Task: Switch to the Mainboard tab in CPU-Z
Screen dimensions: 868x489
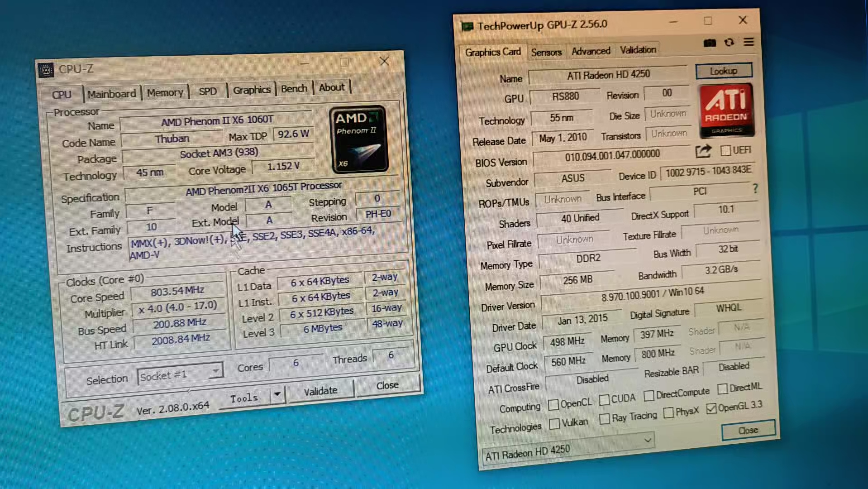Action: click(x=111, y=94)
